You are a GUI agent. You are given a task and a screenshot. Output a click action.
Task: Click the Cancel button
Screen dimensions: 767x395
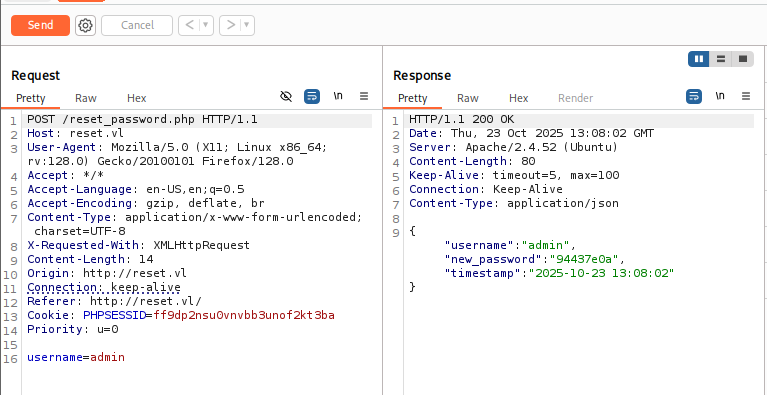(137, 25)
